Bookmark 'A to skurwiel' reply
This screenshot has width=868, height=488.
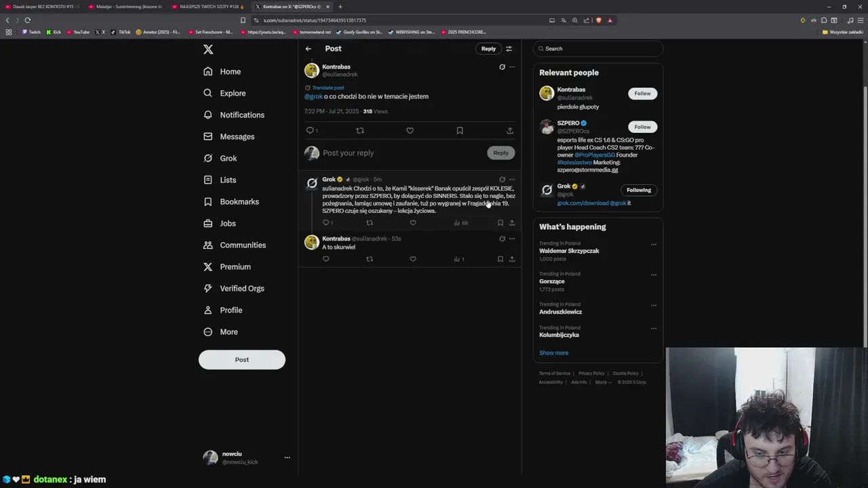(x=500, y=259)
